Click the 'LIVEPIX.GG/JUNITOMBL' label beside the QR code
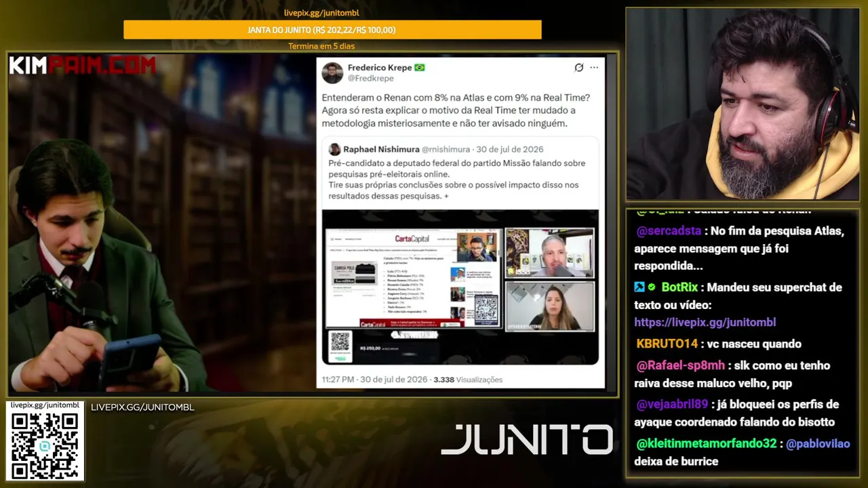The image size is (868, 488). click(142, 407)
